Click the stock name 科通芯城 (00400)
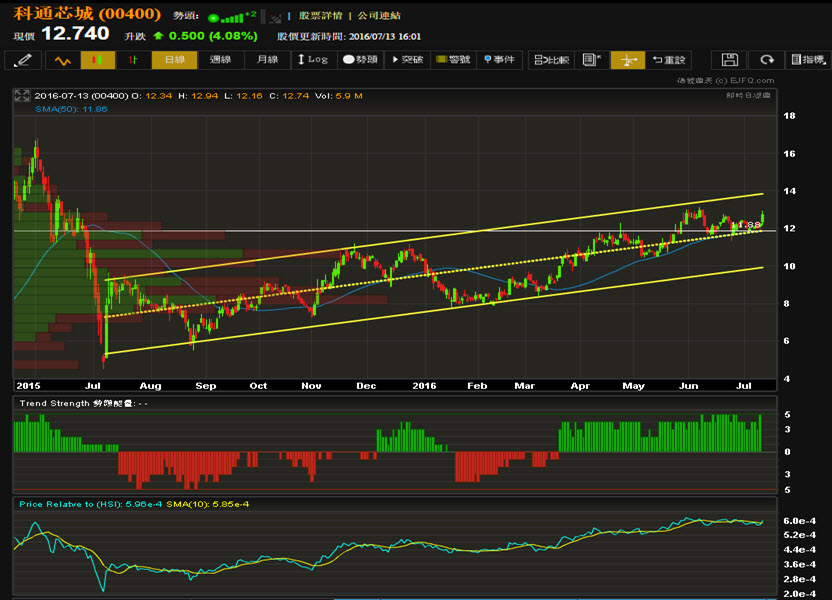Screen dimensions: 832x600 point(87,13)
